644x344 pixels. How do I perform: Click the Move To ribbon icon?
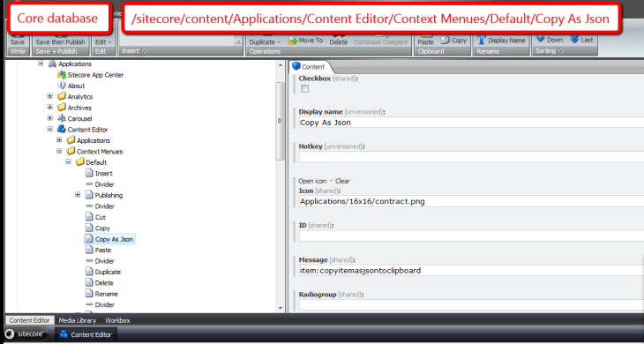(292, 41)
